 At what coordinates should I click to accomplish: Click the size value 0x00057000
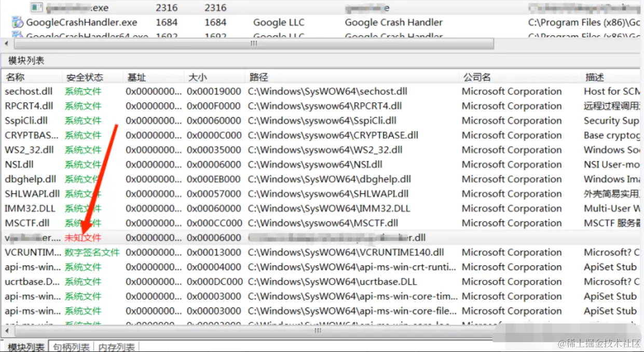(x=214, y=194)
